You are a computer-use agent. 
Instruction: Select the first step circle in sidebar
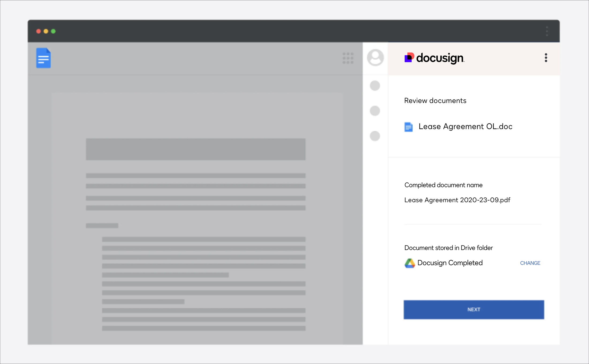pos(375,86)
